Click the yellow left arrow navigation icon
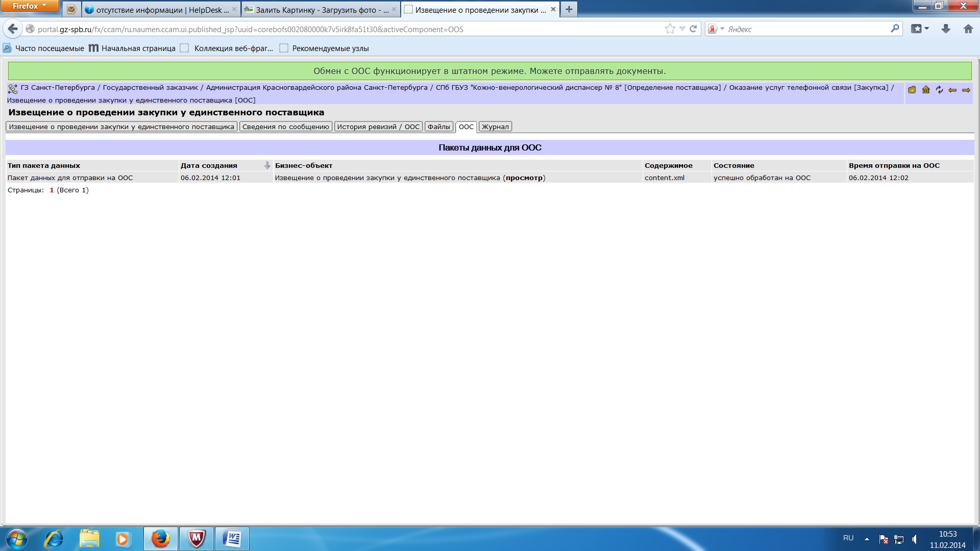Screen dimensions: 980x551 952,90
